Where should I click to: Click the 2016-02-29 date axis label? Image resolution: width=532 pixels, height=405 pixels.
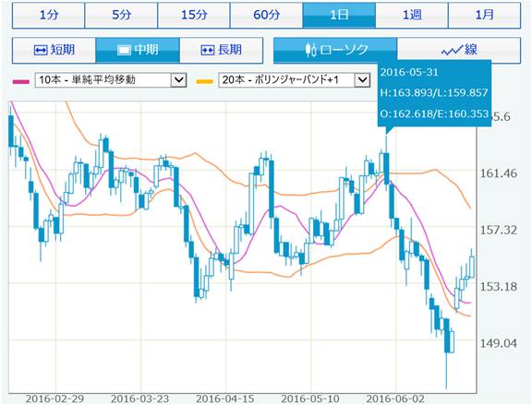coord(55,399)
